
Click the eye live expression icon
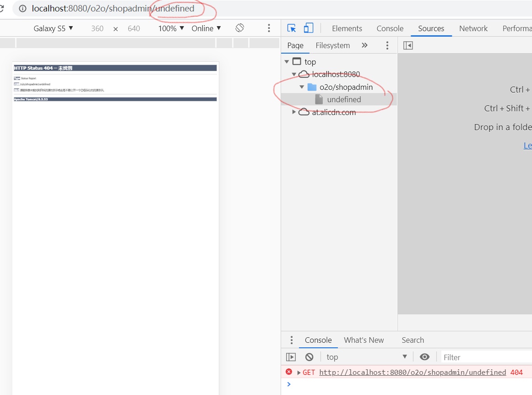[x=424, y=357]
